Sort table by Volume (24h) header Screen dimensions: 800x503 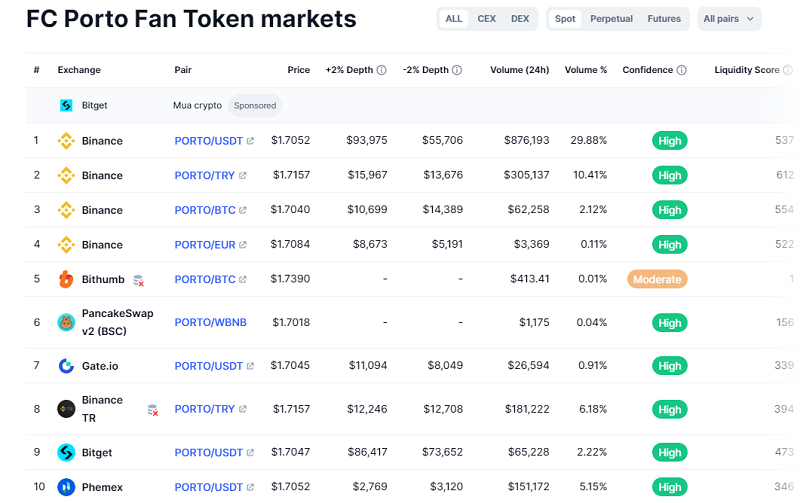(x=519, y=71)
